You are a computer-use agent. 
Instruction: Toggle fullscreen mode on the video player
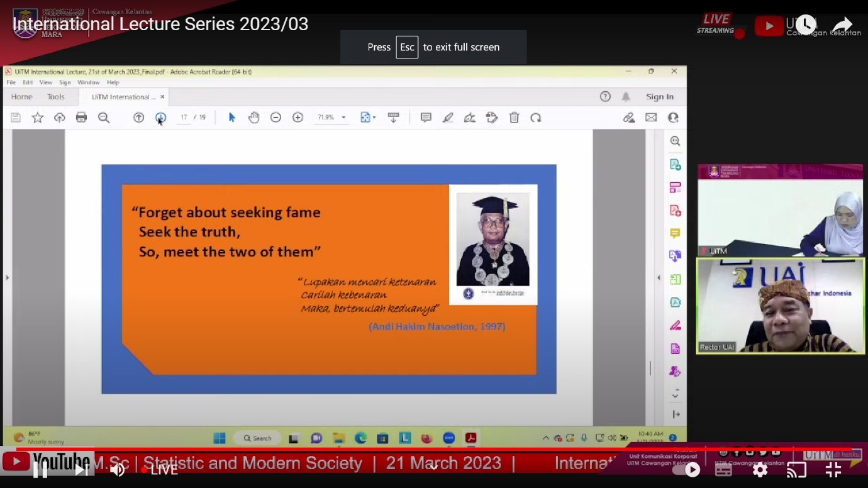pyautogui.click(x=833, y=469)
